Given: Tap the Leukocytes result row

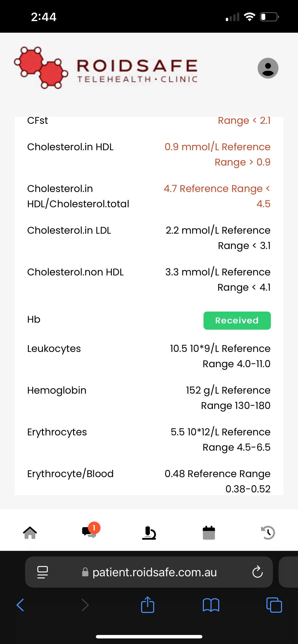Looking at the screenshot, I should tap(149, 356).
